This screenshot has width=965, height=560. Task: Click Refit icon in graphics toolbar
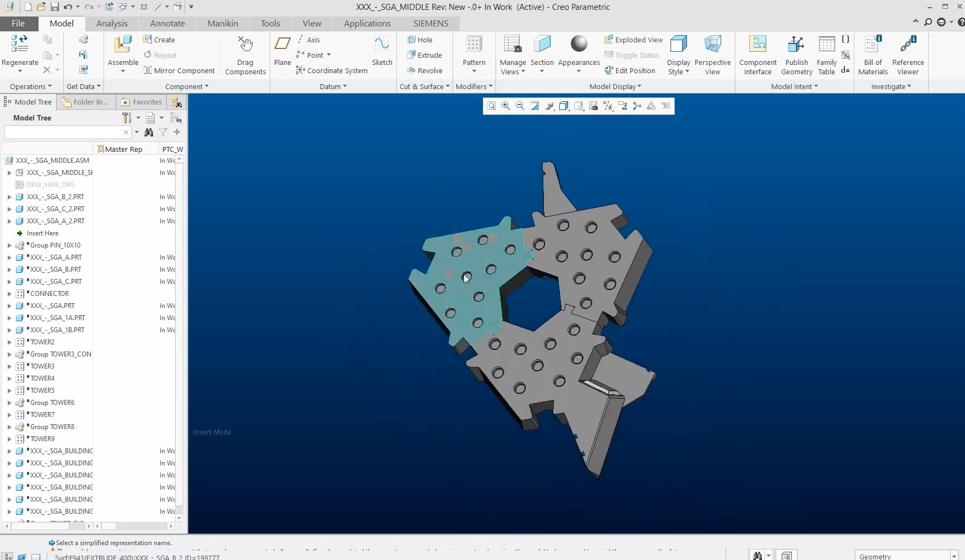(x=492, y=106)
